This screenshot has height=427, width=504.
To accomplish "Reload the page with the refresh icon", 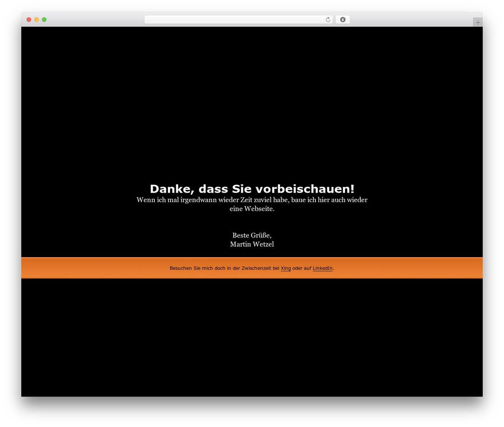I will (x=328, y=20).
